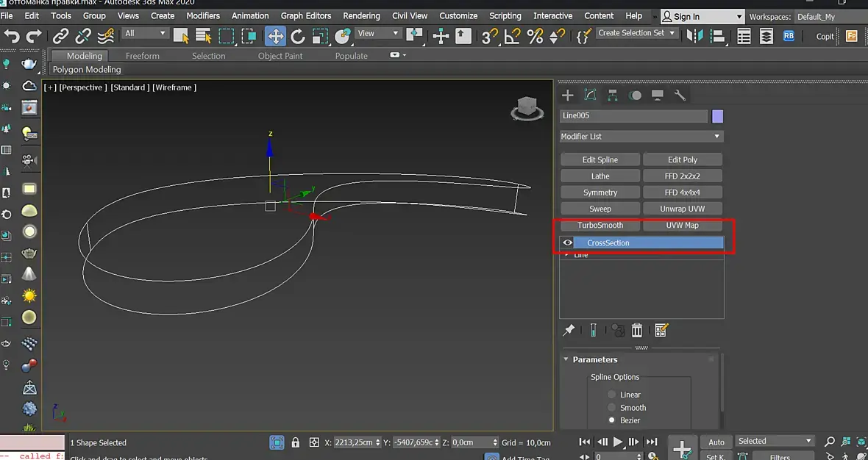The width and height of the screenshot is (868, 460).
Task: Remove modifier with trash can icon
Action: point(637,331)
